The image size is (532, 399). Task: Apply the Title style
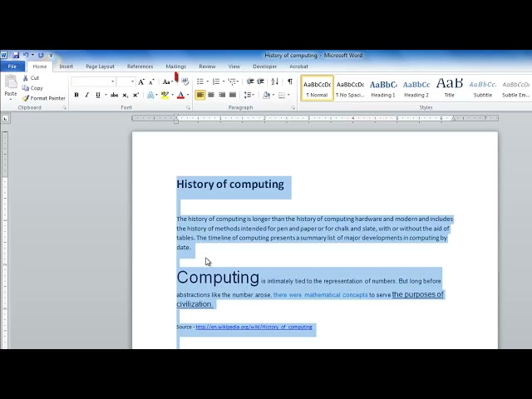pyautogui.click(x=450, y=88)
